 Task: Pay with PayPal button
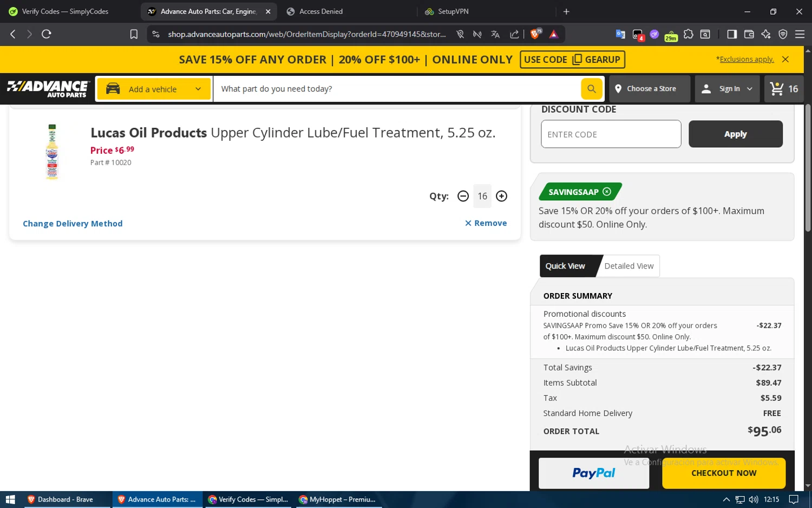click(x=594, y=473)
